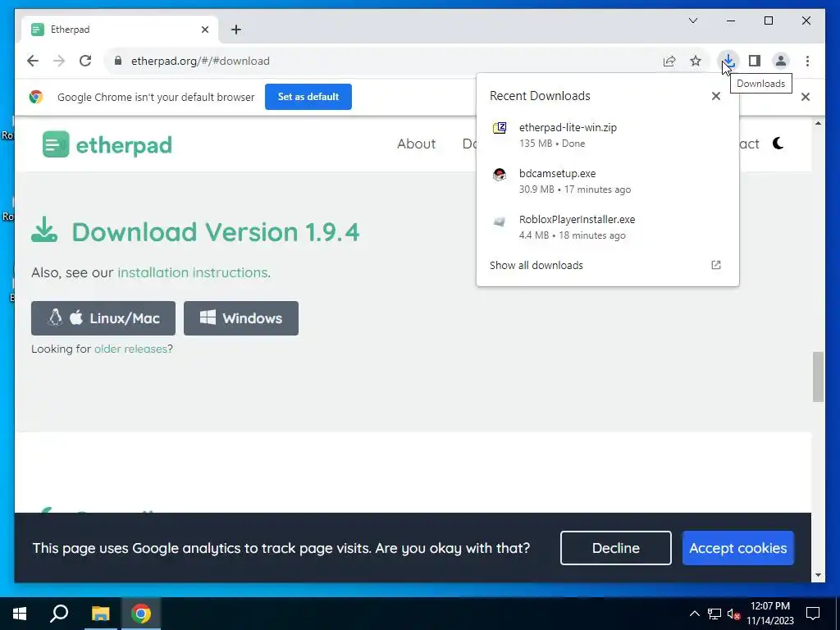Download the Linux/Mac version
This screenshot has width=840, height=630.
coord(103,318)
